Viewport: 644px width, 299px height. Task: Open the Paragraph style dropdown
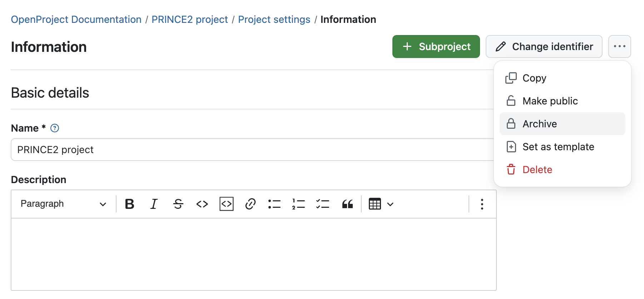click(63, 204)
